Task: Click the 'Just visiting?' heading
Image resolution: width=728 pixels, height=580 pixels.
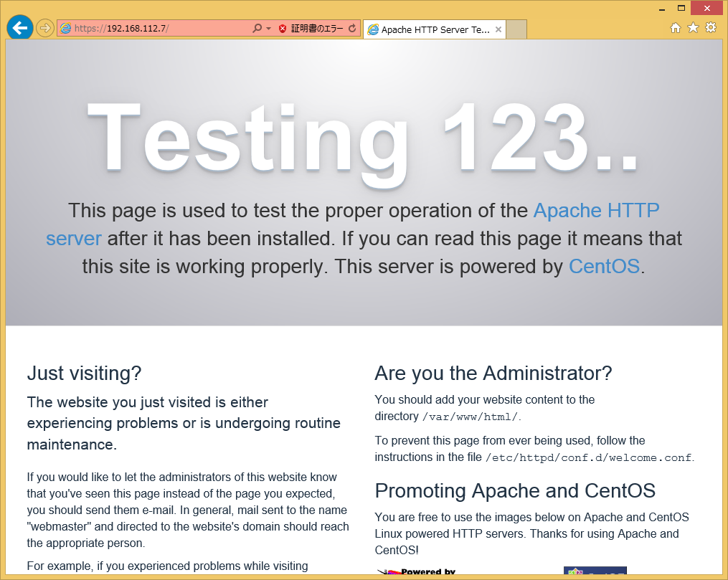Action: pos(84,373)
